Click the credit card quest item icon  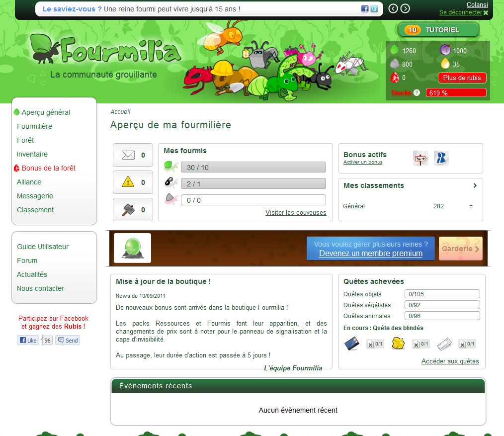pyautogui.click(x=351, y=344)
